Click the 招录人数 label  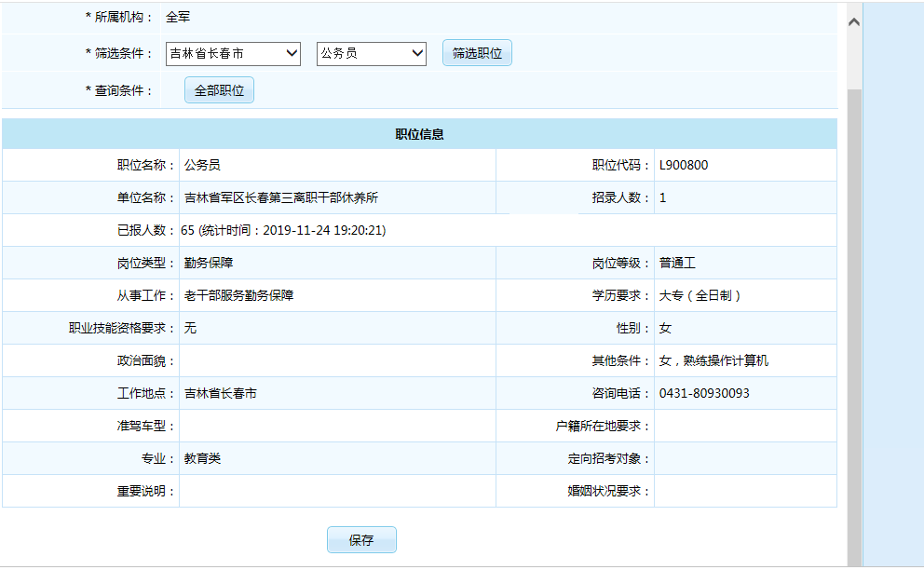tap(620, 197)
